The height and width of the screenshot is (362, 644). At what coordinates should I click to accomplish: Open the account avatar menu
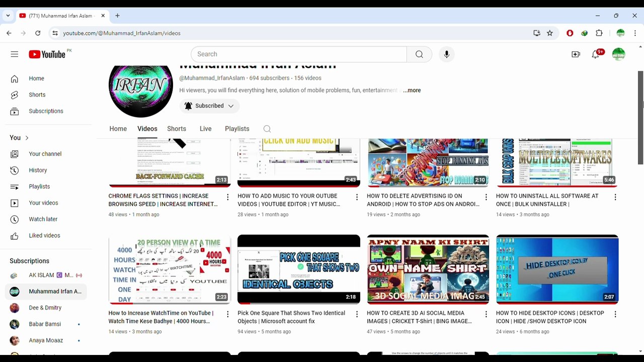(618, 54)
